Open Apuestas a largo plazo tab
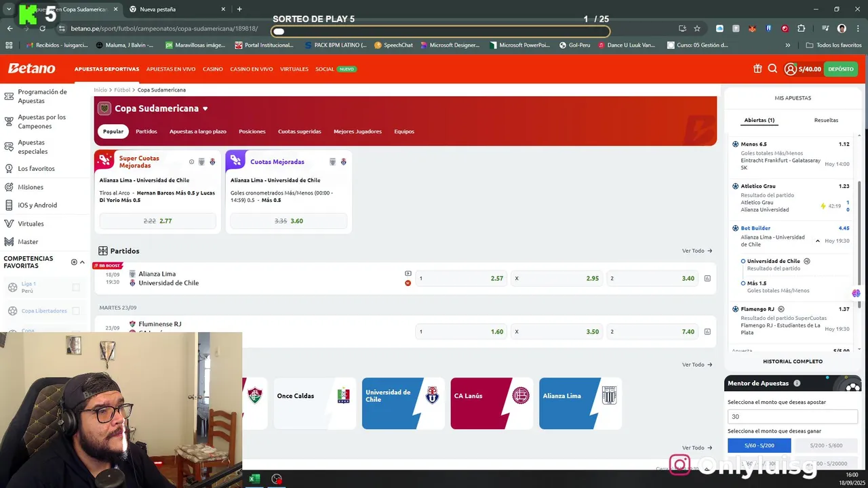Image resolution: width=868 pixels, height=488 pixels. click(198, 131)
